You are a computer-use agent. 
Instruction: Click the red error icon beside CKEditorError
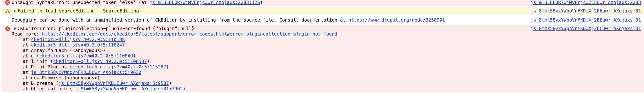pyautogui.click(x=8, y=29)
